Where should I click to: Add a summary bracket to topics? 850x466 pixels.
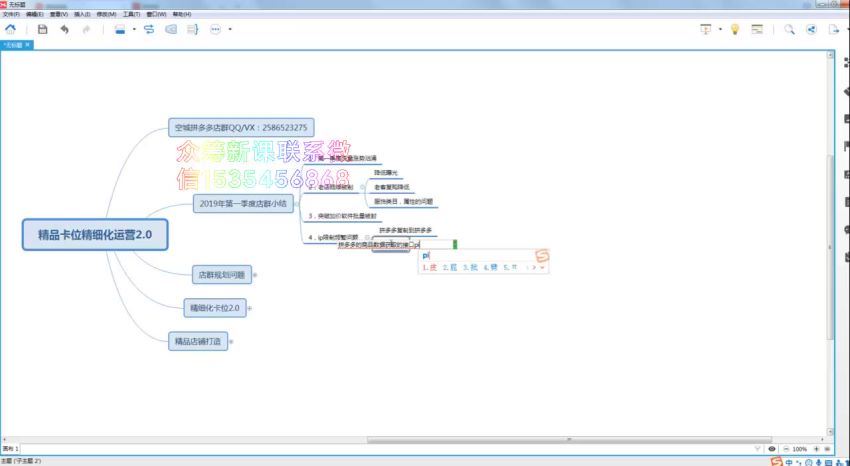pos(193,29)
